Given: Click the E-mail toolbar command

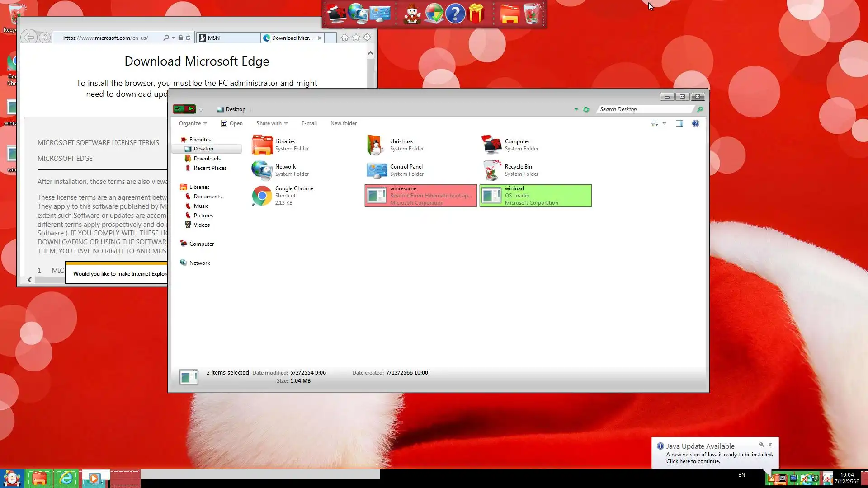Looking at the screenshot, I should coord(309,123).
